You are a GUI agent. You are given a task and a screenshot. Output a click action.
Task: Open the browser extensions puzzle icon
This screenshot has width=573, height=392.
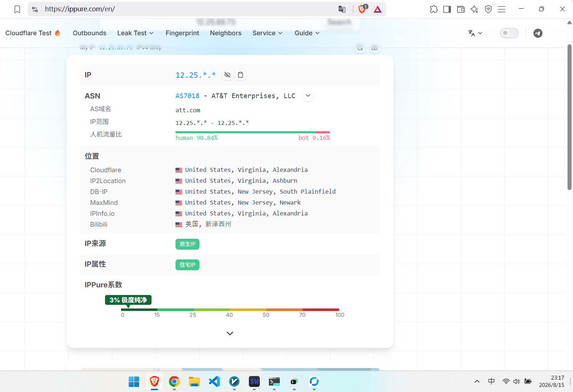(x=434, y=9)
